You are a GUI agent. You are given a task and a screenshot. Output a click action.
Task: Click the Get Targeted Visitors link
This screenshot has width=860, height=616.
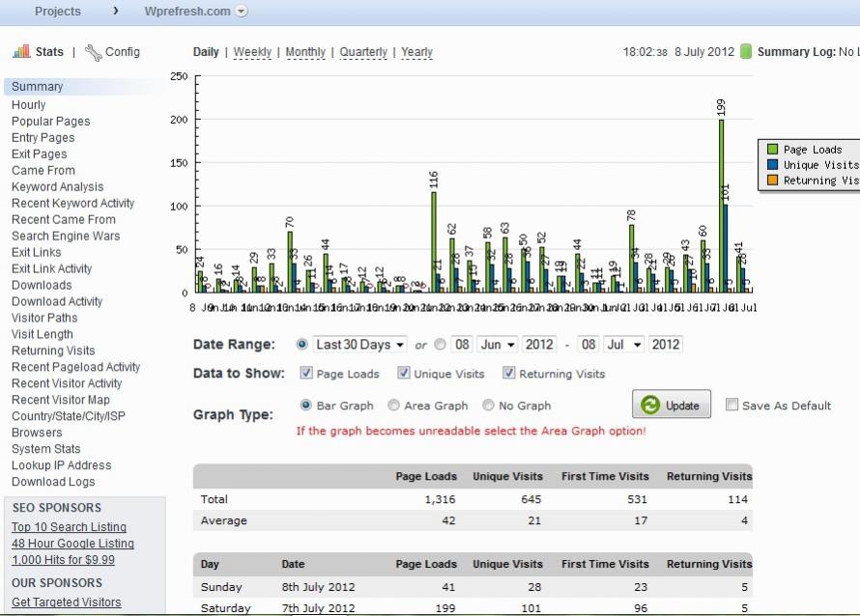tap(67, 602)
